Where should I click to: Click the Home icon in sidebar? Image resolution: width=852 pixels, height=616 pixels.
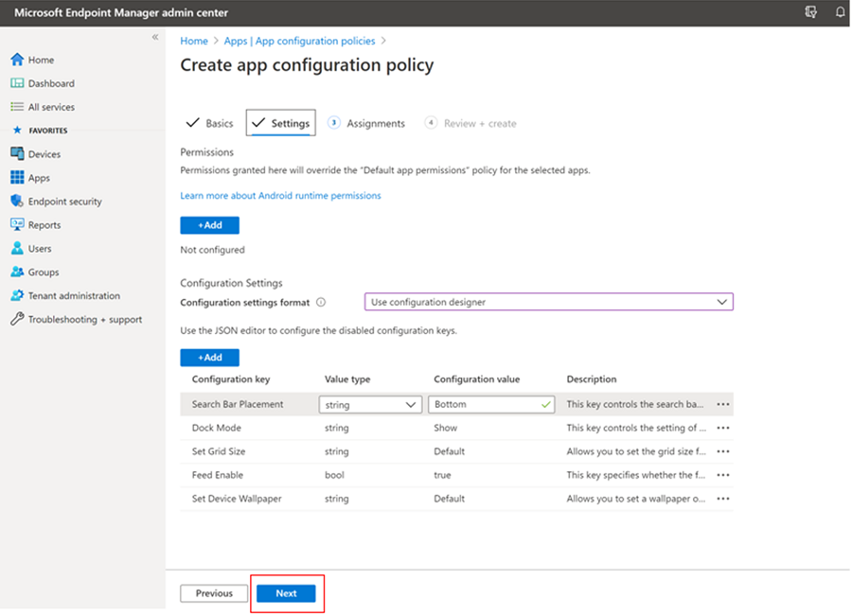pos(17,60)
